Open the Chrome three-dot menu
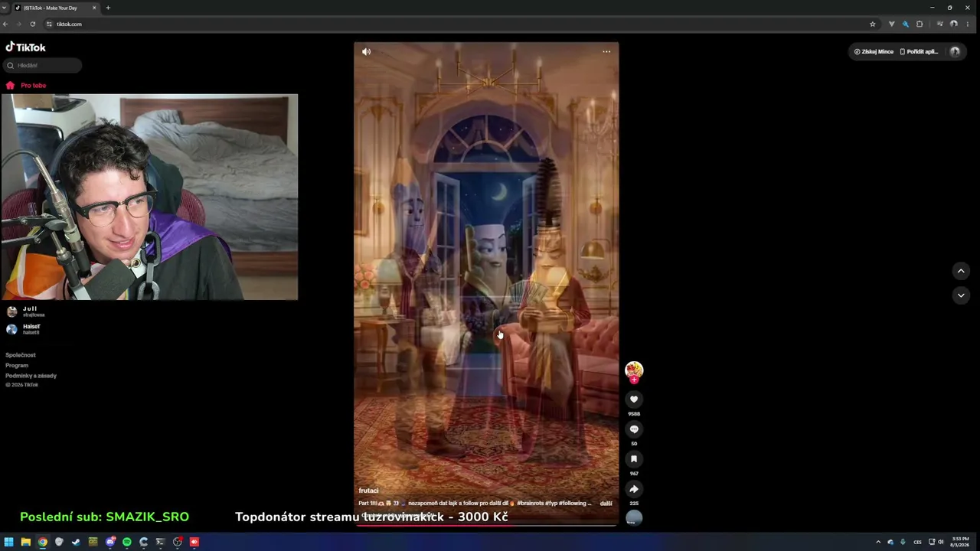 click(x=968, y=24)
